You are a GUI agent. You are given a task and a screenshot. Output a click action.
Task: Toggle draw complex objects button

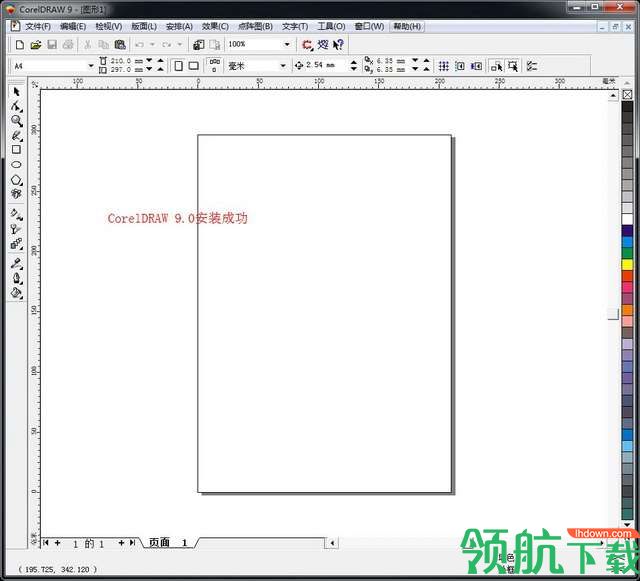point(497,66)
